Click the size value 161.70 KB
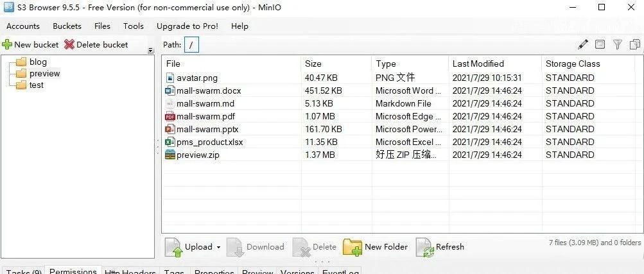 [323, 130]
